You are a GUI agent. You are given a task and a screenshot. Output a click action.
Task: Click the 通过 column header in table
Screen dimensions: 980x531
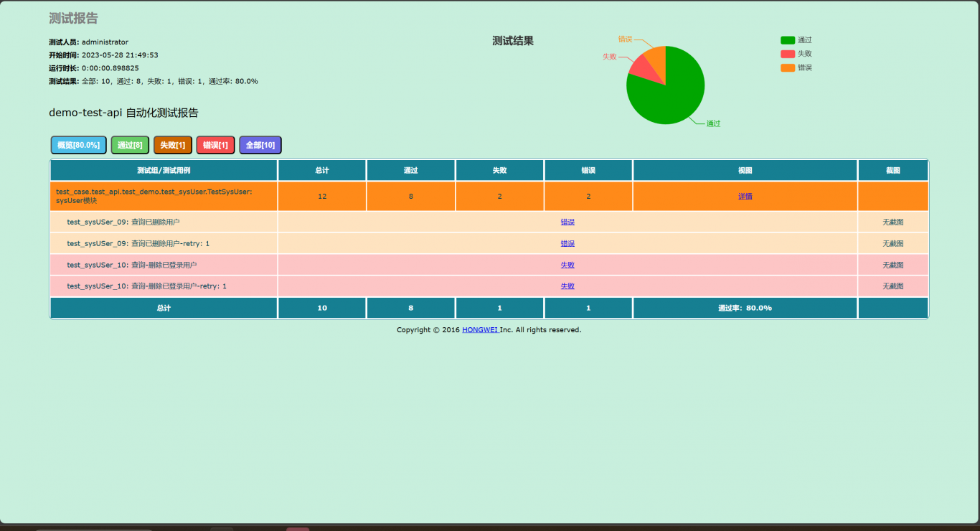point(411,171)
